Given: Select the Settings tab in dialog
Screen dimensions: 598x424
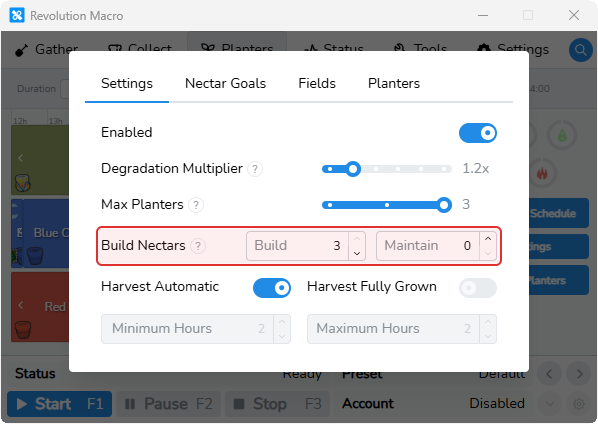Looking at the screenshot, I should coord(127,84).
